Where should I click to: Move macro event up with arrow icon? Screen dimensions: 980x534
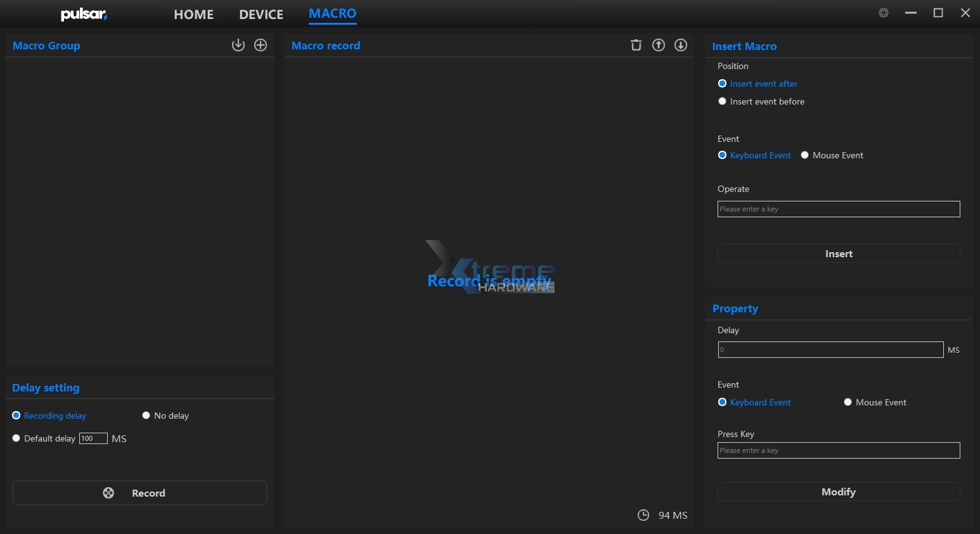pos(659,45)
